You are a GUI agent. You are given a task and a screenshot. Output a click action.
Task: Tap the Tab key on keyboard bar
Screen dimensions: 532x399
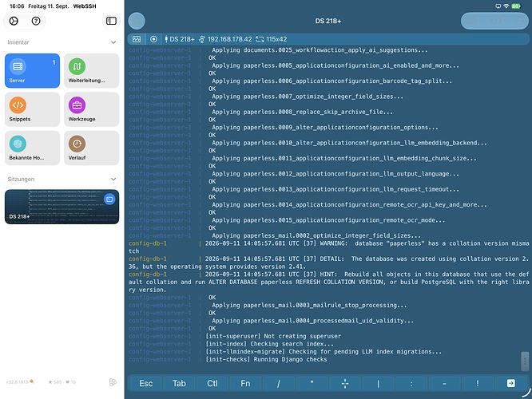[x=179, y=383]
